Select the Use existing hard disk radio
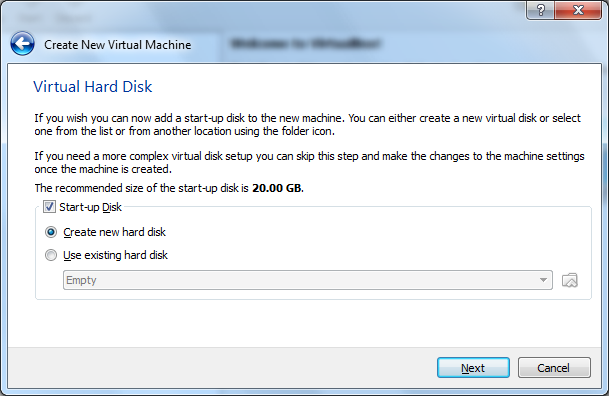The height and width of the screenshot is (396, 609). point(51,255)
